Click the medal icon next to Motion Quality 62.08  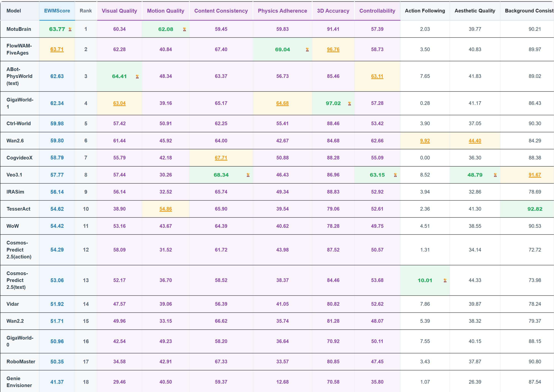point(184,29)
